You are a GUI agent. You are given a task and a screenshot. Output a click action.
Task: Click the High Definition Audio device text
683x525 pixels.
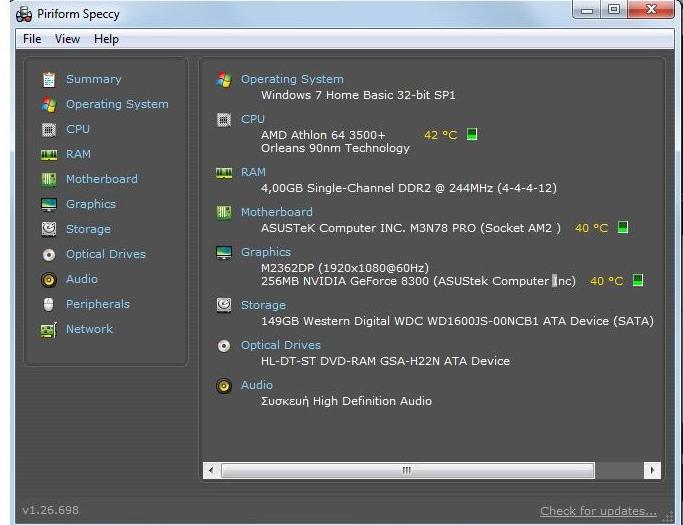(x=346, y=401)
